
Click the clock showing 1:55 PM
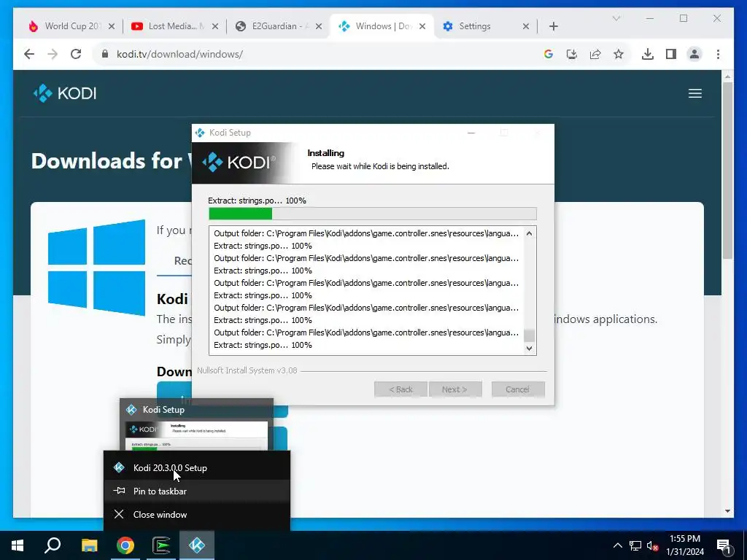pyautogui.click(x=684, y=539)
